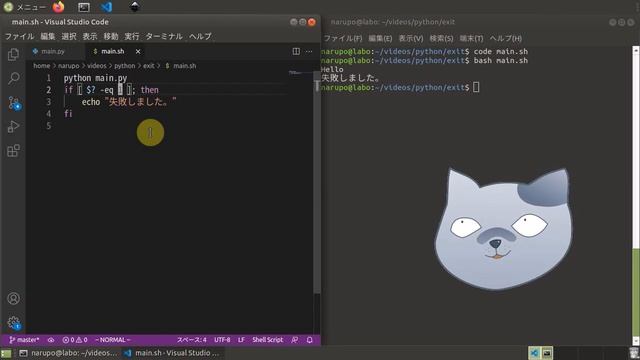The image size is (640, 360).
Task: Open the editor More Actions ellipsis
Action: [309, 51]
